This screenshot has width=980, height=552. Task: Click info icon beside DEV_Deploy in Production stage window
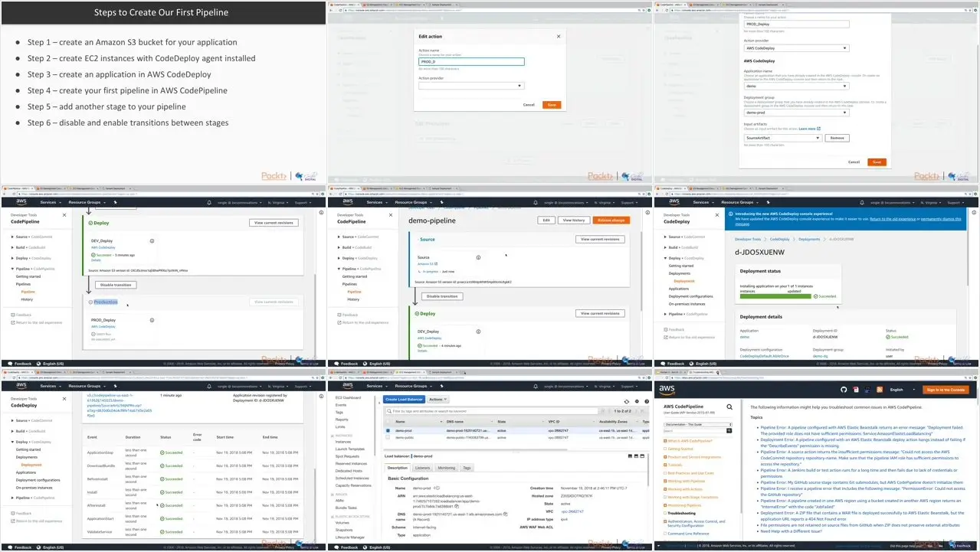(x=152, y=240)
